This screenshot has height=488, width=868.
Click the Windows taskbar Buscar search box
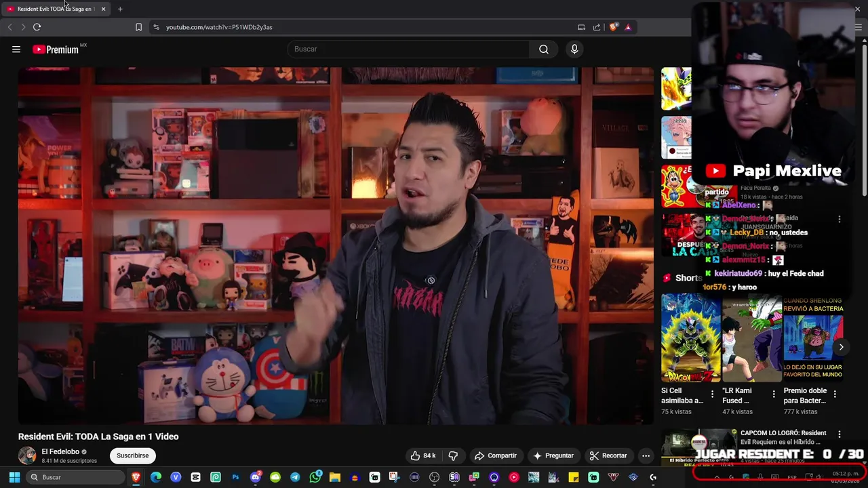[75, 477]
